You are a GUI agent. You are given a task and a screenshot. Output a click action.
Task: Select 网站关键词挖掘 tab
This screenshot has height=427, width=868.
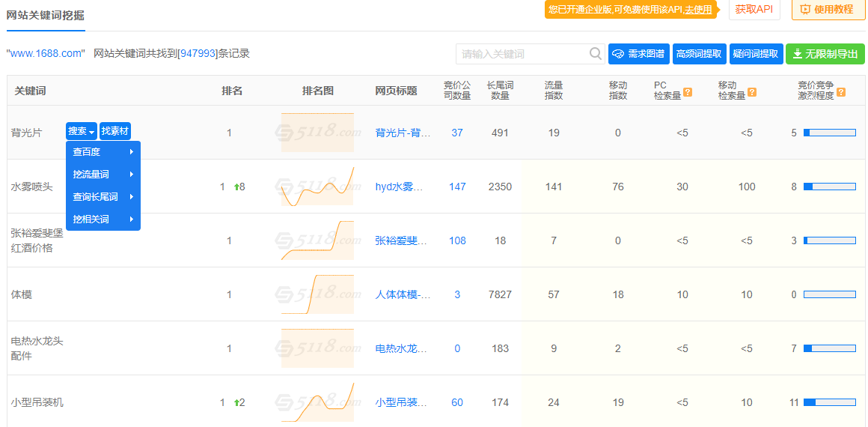[46, 15]
